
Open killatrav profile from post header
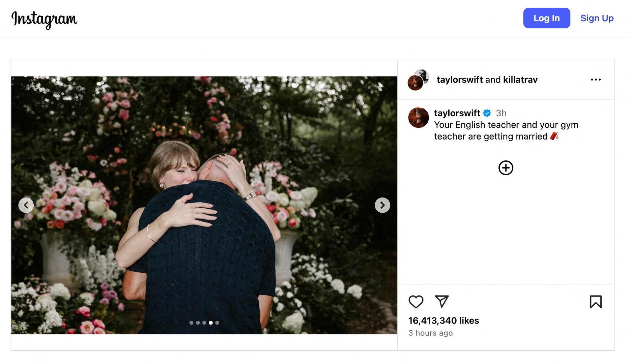520,80
